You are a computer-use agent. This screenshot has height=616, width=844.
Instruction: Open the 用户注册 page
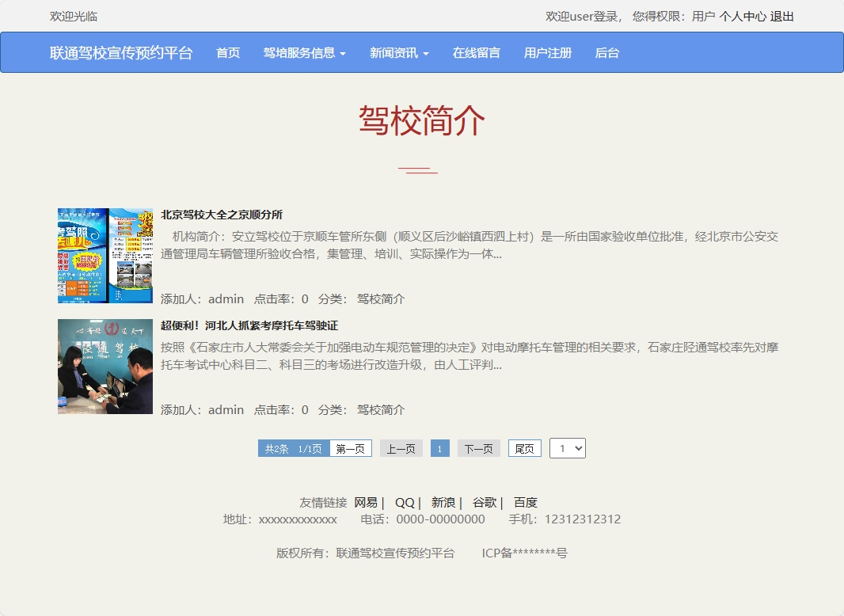[547, 52]
